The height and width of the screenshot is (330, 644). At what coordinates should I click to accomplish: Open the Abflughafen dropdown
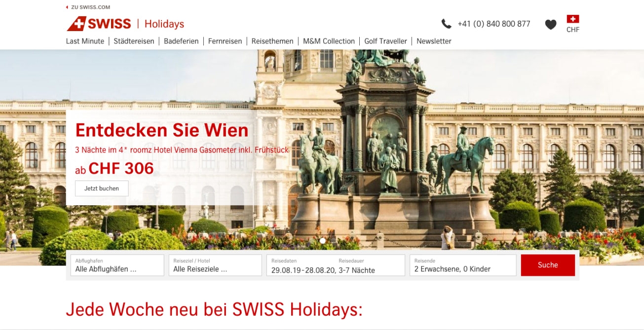(x=117, y=265)
